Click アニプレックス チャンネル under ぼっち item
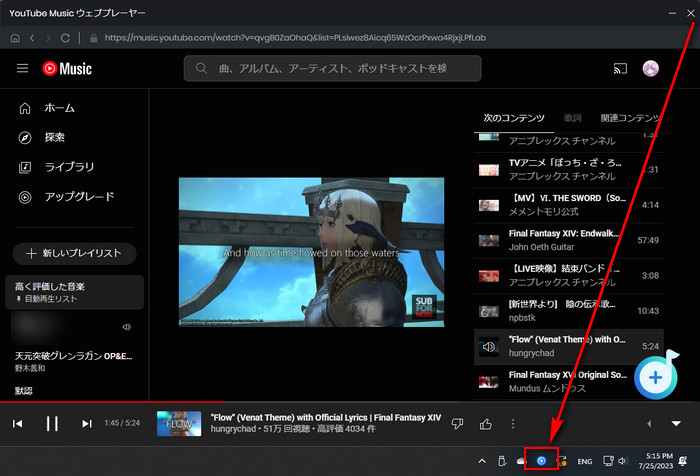Image resolution: width=700 pixels, height=476 pixels. 562,176
